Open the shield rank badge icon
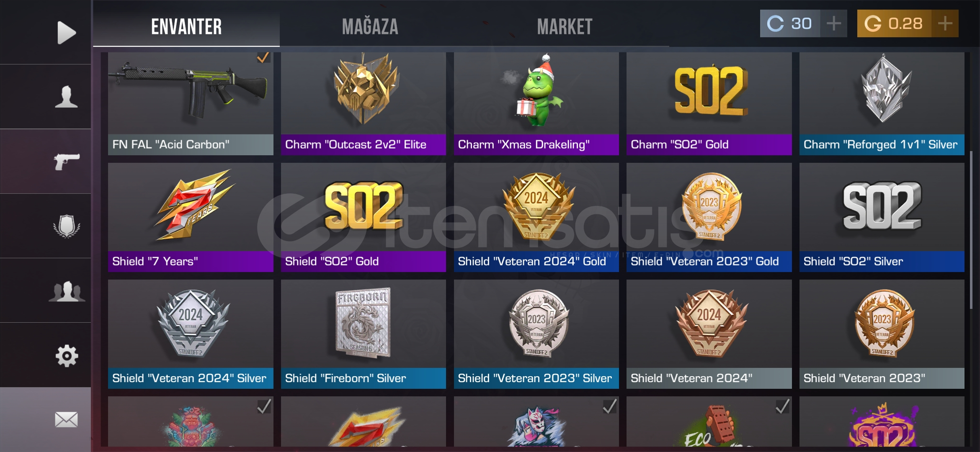This screenshot has height=452, width=980. click(x=67, y=226)
